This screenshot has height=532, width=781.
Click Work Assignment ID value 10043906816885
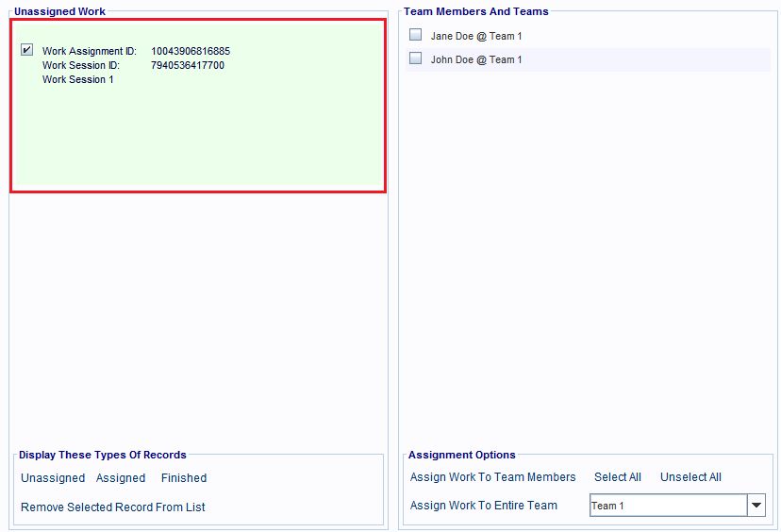tap(191, 51)
